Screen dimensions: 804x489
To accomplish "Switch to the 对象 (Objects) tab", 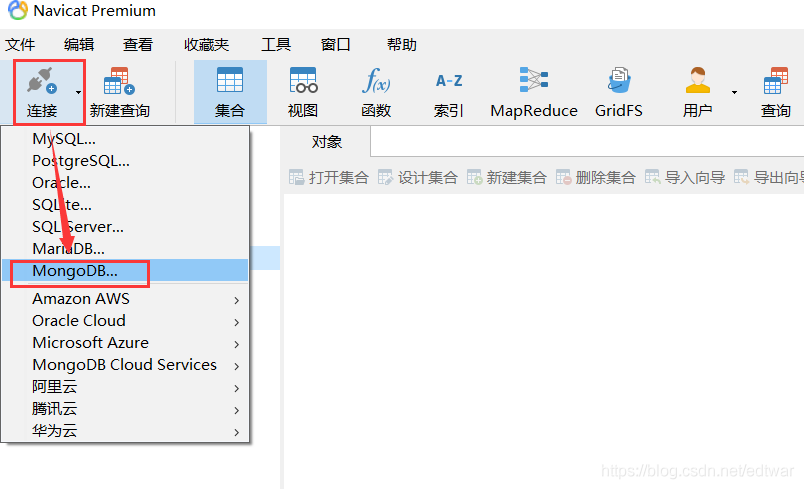I will 327,142.
